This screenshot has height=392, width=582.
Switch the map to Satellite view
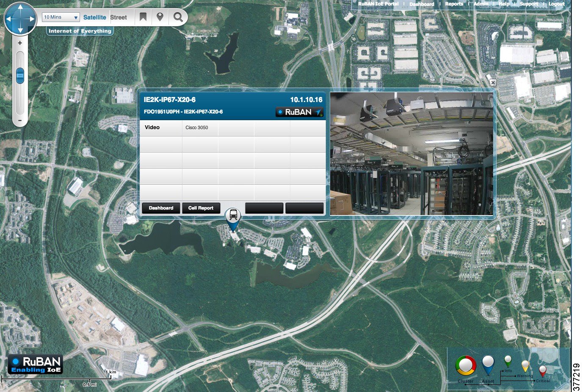click(x=95, y=17)
